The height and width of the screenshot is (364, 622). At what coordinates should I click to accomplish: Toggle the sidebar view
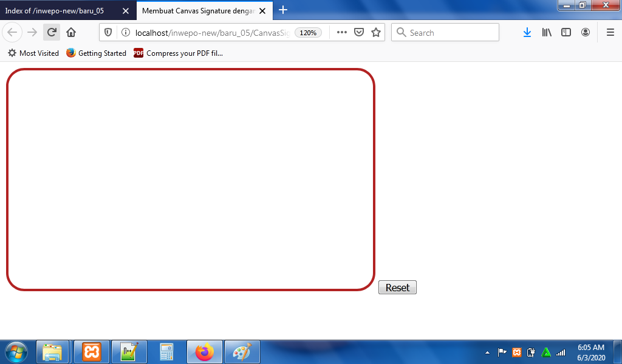(566, 33)
